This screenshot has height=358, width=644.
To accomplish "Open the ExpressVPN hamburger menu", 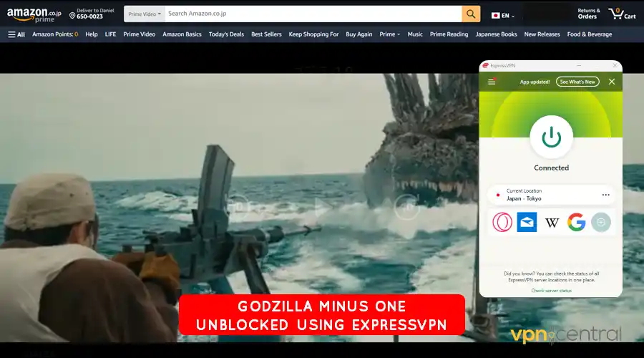I will tap(492, 82).
